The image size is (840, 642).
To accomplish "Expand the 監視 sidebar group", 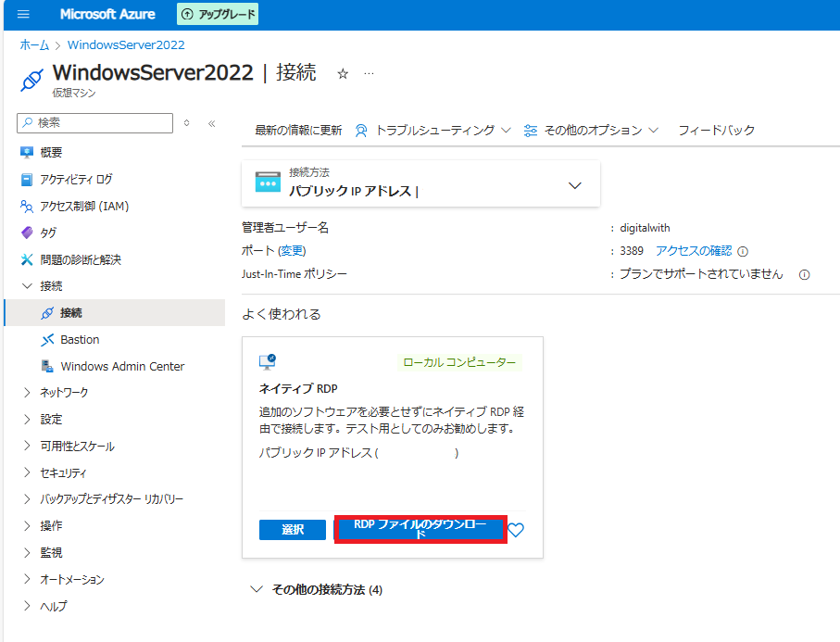I will click(x=28, y=552).
